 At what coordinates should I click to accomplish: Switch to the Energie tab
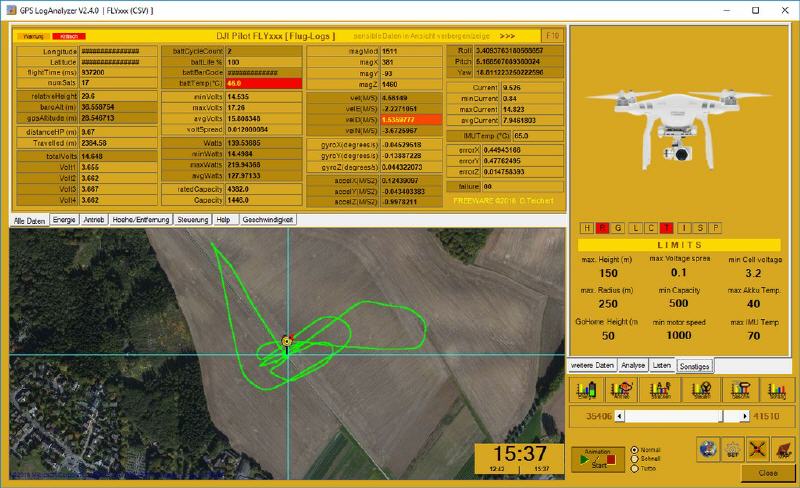tap(64, 219)
